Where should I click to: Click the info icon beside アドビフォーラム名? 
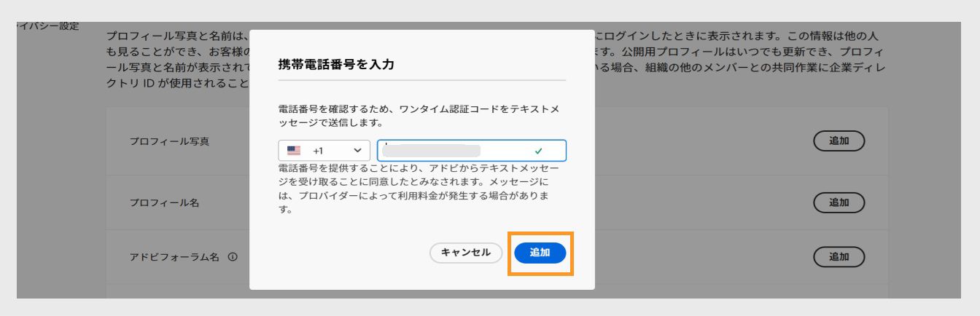pos(233,257)
